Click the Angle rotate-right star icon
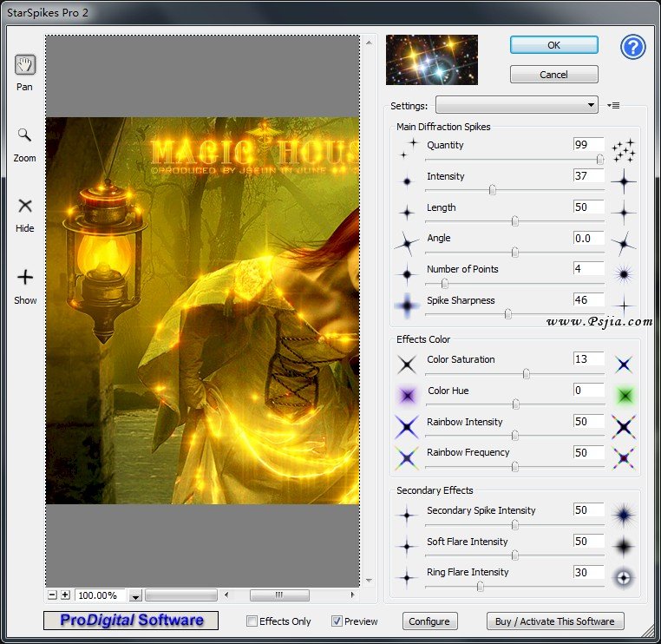 pos(624,243)
